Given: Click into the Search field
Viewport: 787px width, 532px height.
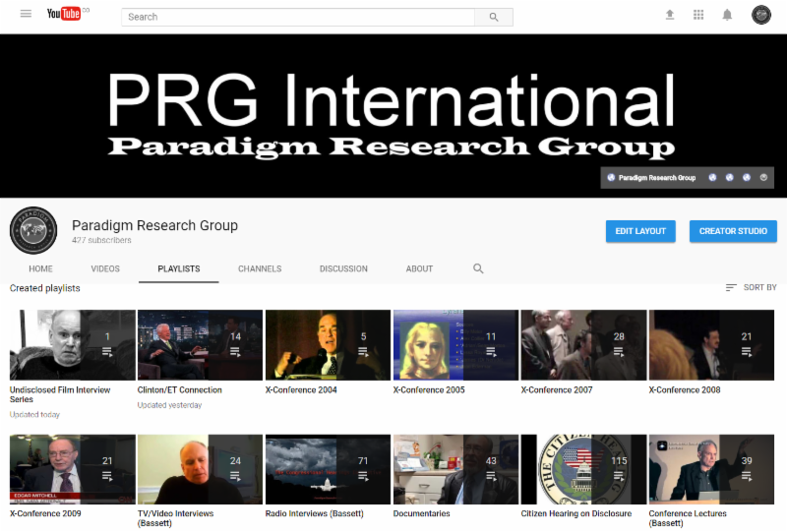Looking at the screenshot, I should click(x=298, y=17).
